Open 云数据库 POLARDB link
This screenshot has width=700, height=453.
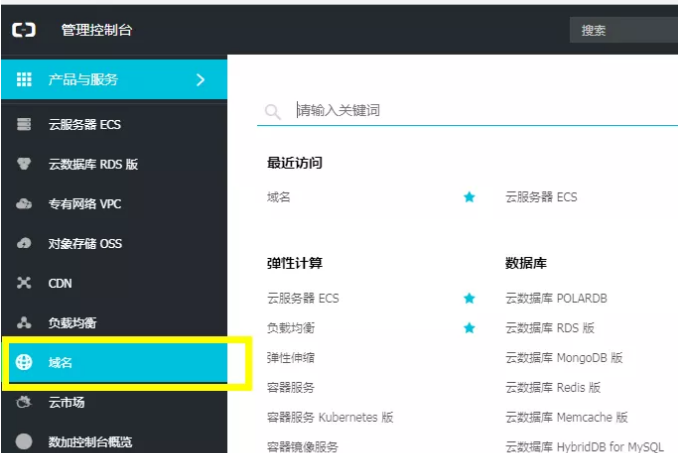556,298
